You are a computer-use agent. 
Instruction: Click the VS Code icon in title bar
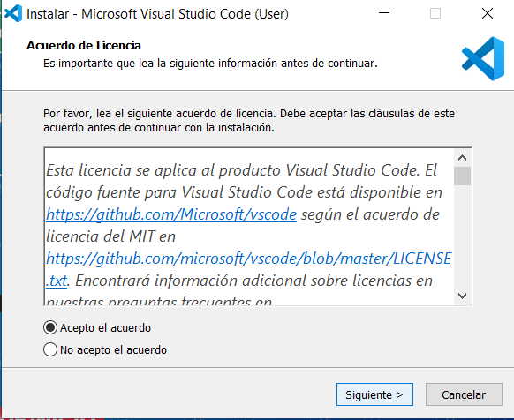pyautogui.click(x=13, y=14)
